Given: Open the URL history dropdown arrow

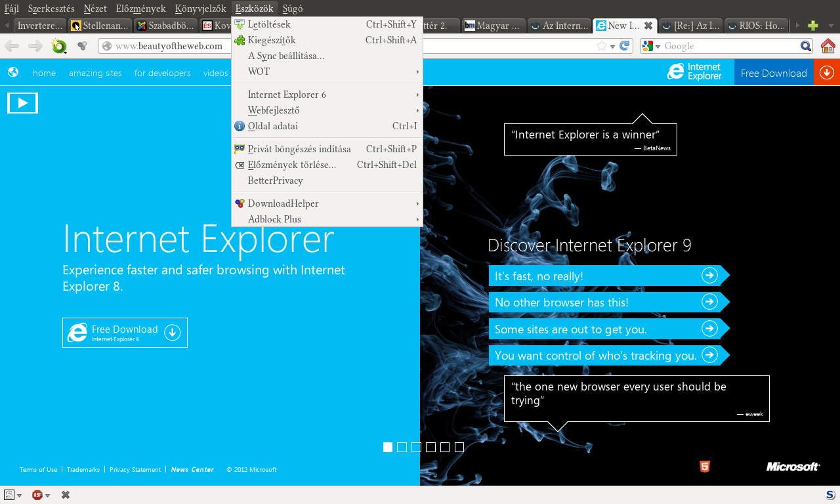Looking at the screenshot, I should (x=613, y=47).
